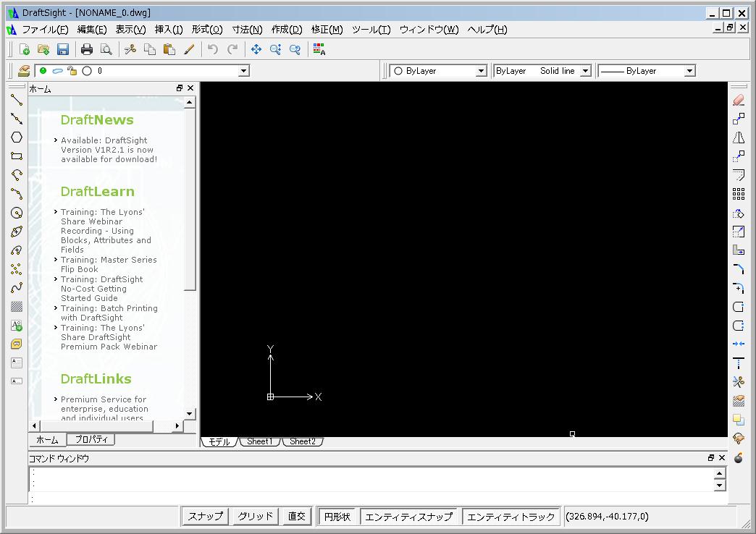The width and height of the screenshot is (756, 534).
Task: Select the Line drawing tool
Action: click(17, 100)
